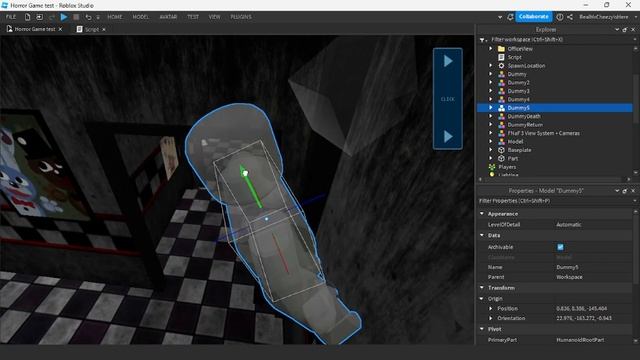Expand the Part tree arrow

491,158
